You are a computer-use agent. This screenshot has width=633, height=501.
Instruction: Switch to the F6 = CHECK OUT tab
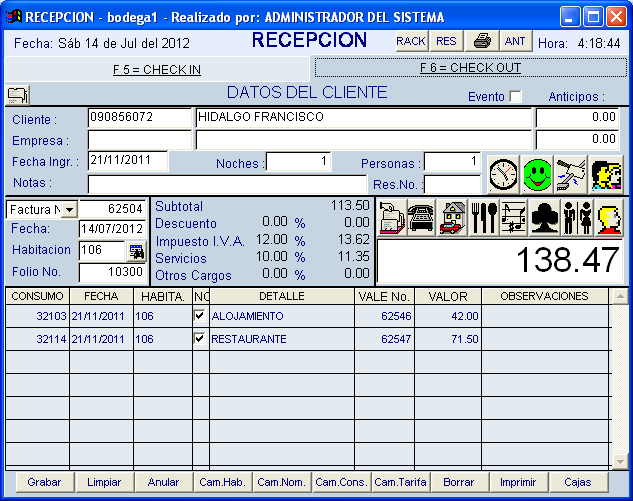pos(470,68)
